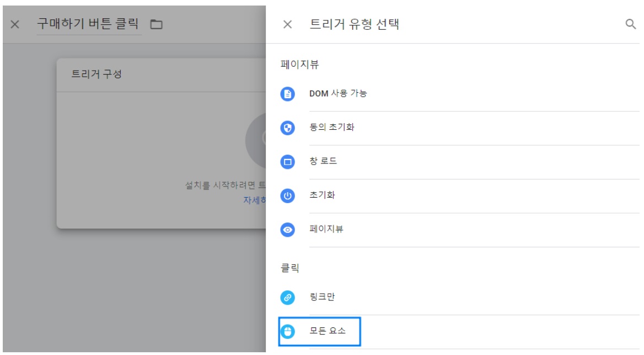The image size is (644, 355).
Task: Click the 모든 요소 mouse icon
Action: point(287,331)
